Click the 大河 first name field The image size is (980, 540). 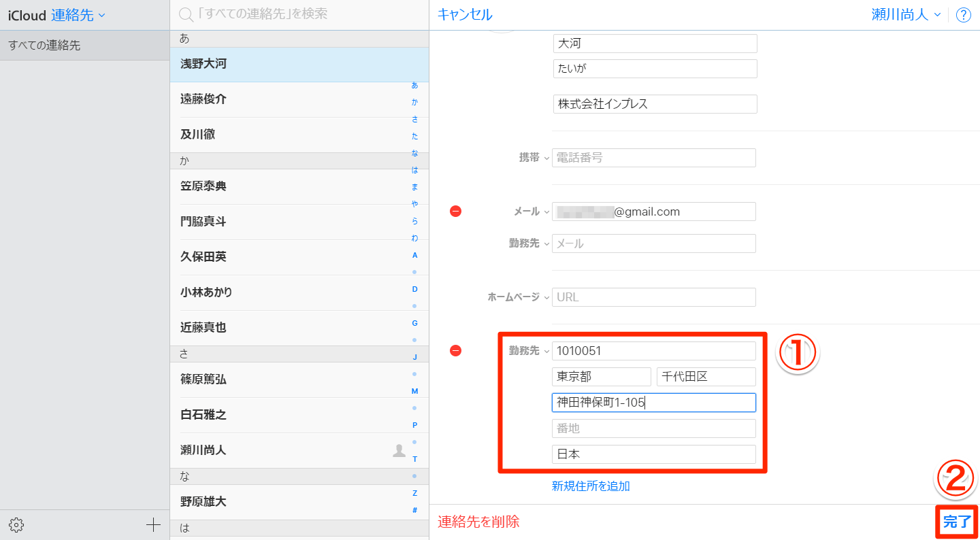coord(655,44)
